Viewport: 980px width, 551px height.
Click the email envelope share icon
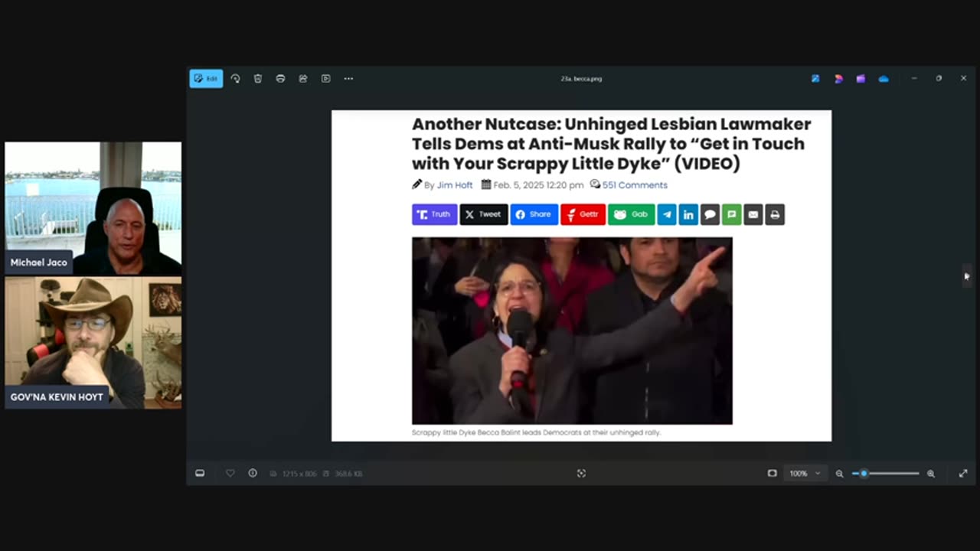click(x=753, y=214)
